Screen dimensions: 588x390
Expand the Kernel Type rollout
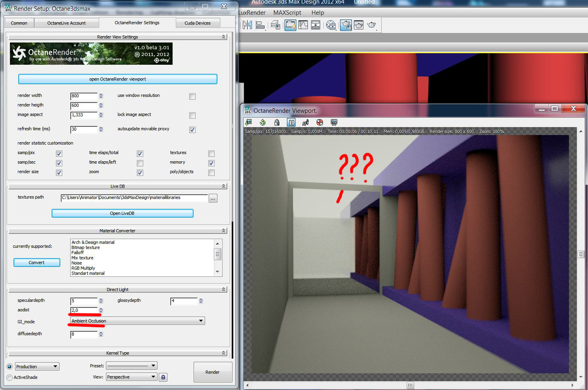[117, 353]
